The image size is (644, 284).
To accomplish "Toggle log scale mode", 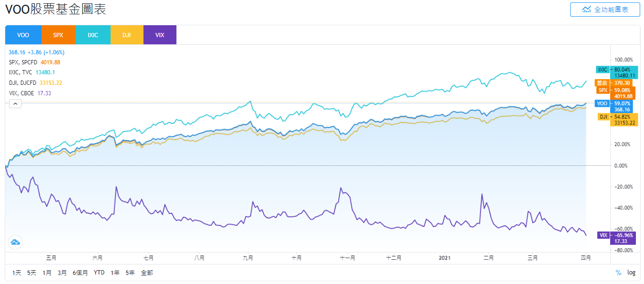I will 631,273.
